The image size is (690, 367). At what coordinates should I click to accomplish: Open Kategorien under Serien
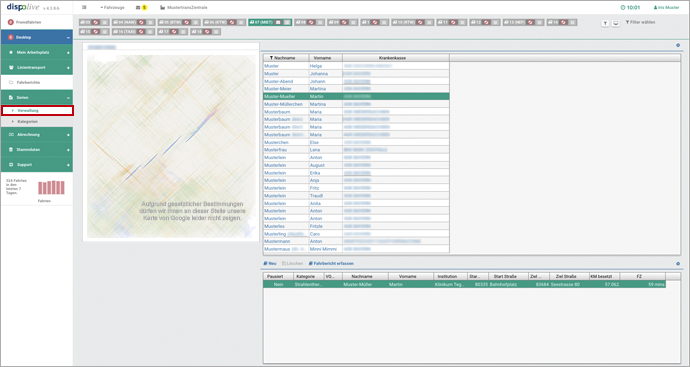pyautogui.click(x=37, y=121)
